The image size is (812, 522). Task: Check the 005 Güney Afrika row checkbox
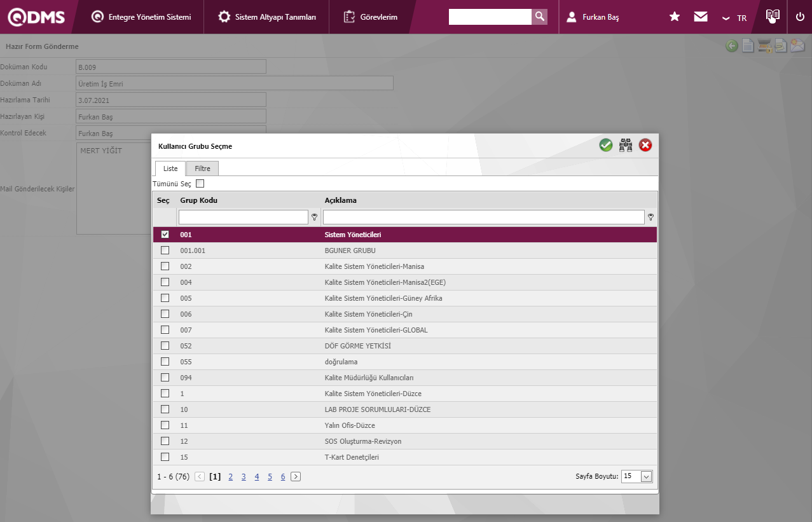pyautogui.click(x=165, y=298)
